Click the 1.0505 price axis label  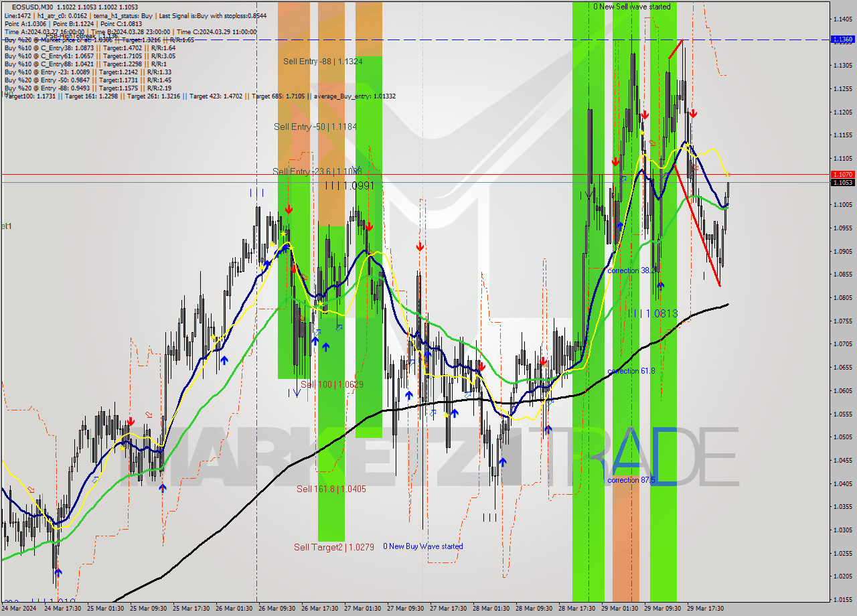pyautogui.click(x=842, y=437)
